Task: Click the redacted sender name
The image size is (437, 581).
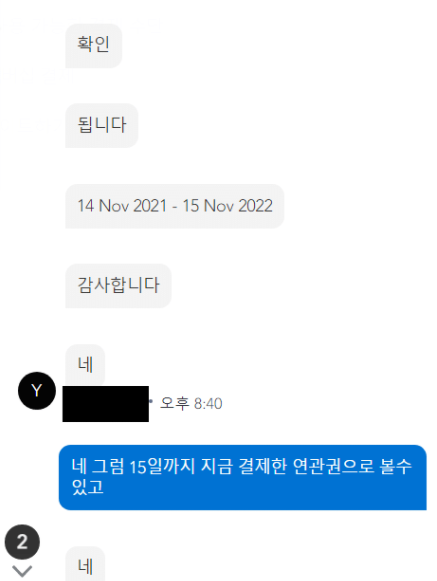Action: click(106, 404)
